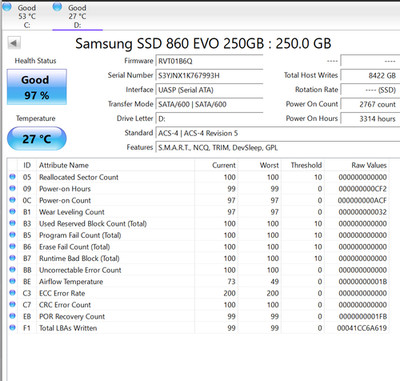Viewport: 400px width, 381px height.
Task: Select the Total LBAs Written attribute name
Action: coord(68,328)
